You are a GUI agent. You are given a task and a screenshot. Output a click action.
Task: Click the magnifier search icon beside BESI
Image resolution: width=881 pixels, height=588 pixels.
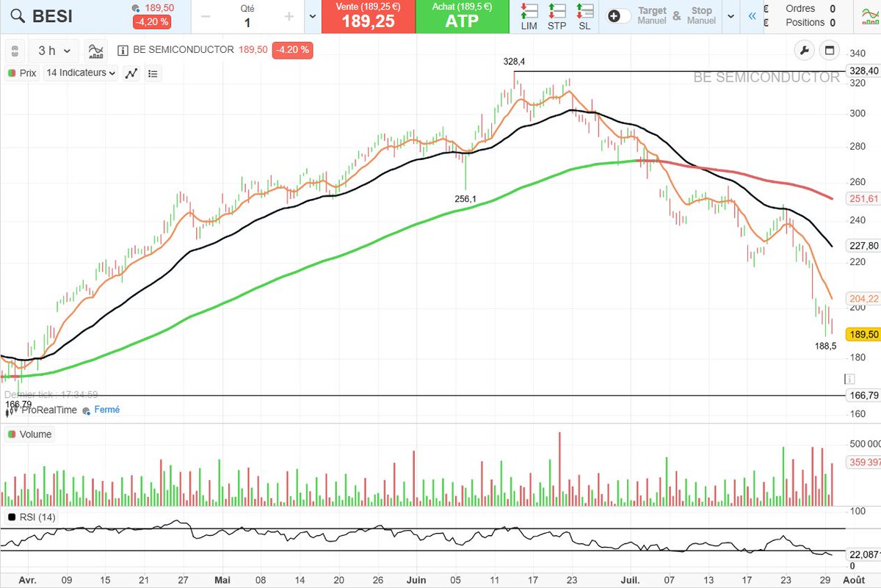18,16
